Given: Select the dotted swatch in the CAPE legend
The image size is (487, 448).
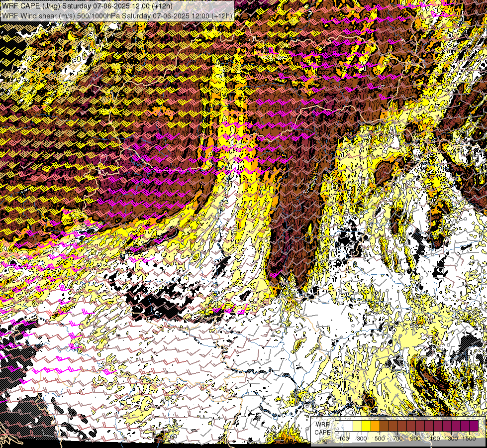Looking at the screenshot, I should click(x=339, y=426).
